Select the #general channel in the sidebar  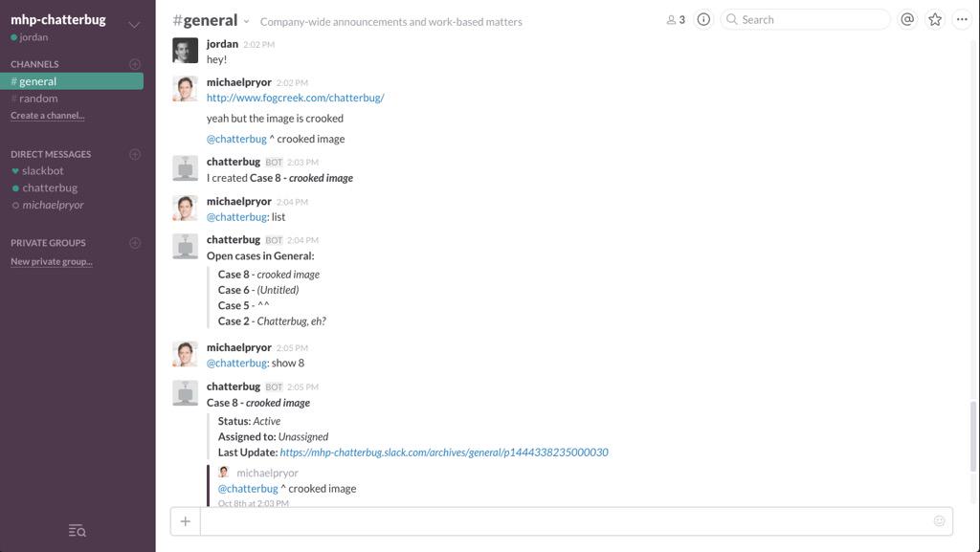(72, 81)
